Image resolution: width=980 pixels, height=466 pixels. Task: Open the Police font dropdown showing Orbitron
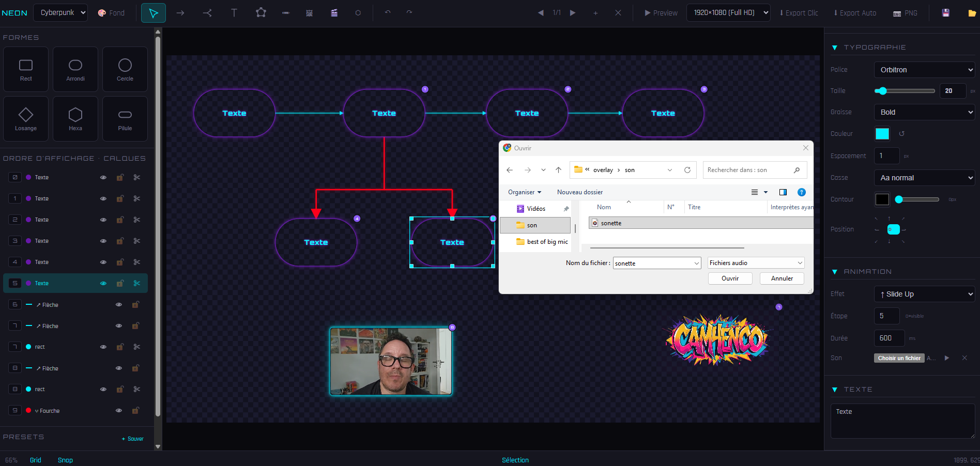(x=924, y=70)
